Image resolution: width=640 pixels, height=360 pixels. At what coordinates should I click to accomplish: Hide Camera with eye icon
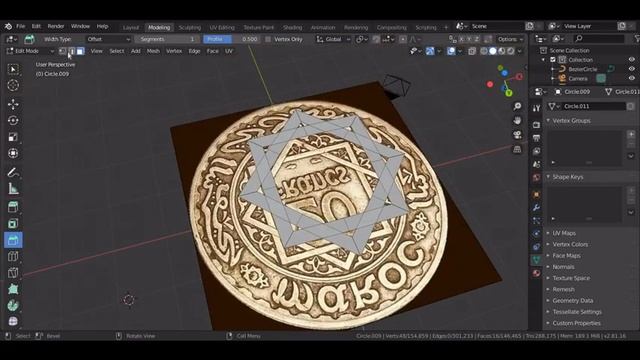[632, 78]
